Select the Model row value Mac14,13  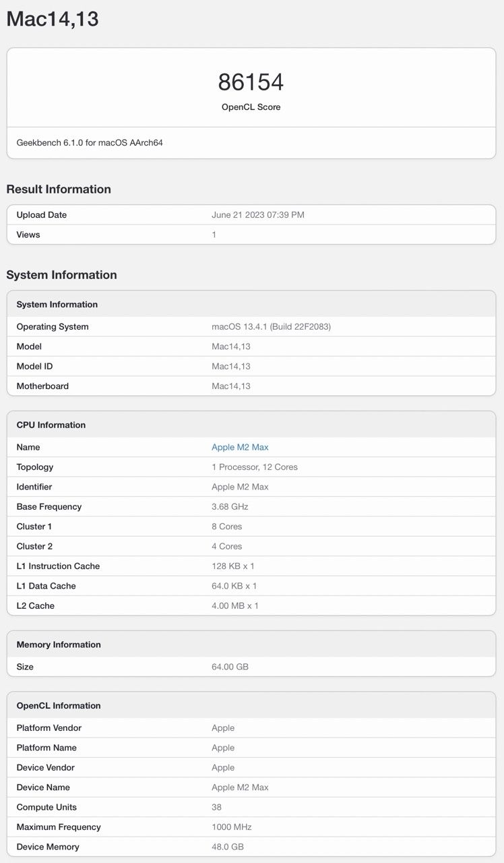[231, 347]
